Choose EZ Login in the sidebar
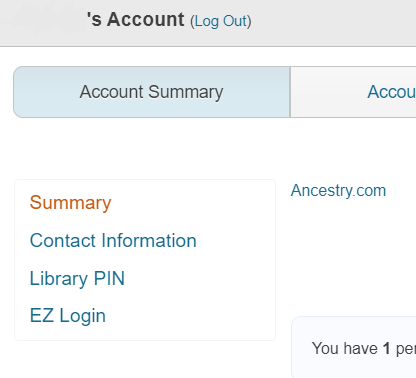Screen dimensions: 416x378 (x=68, y=315)
